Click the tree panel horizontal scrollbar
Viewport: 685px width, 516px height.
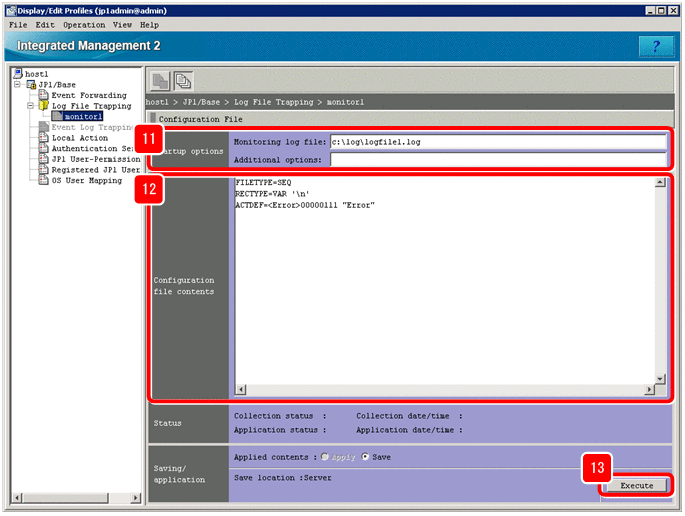pos(75,497)
